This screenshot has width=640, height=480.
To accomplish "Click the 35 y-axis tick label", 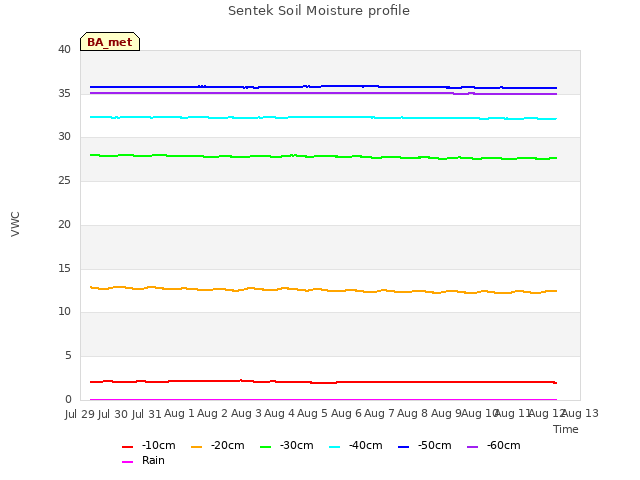I will pyautogui.click(x=64, y=93).
